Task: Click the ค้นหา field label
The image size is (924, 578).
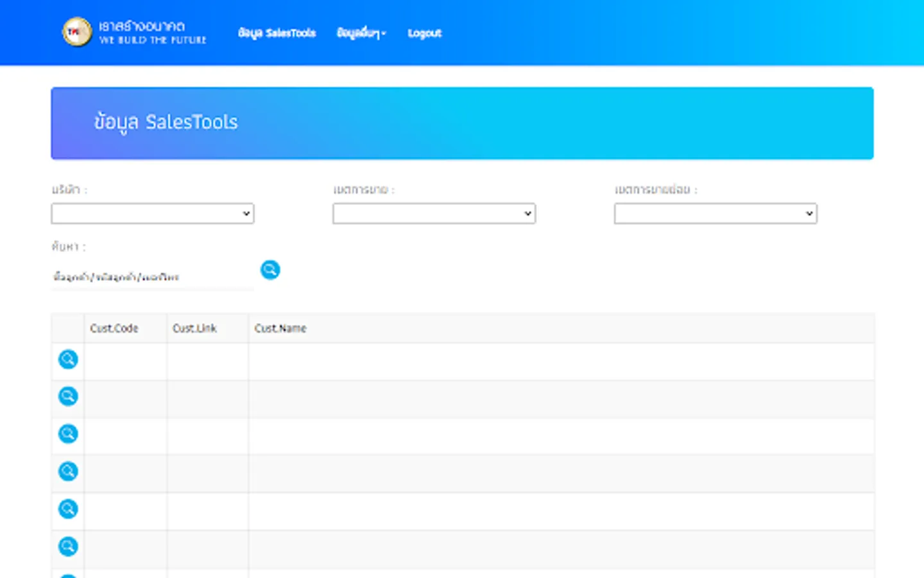Action: coord(69,247)
